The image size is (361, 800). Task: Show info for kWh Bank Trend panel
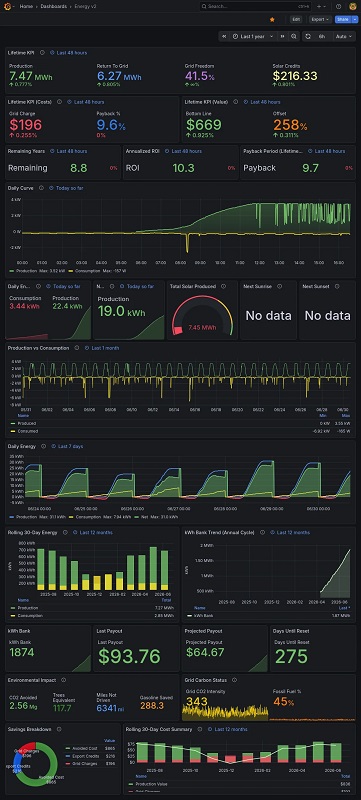tap(262, 532)
